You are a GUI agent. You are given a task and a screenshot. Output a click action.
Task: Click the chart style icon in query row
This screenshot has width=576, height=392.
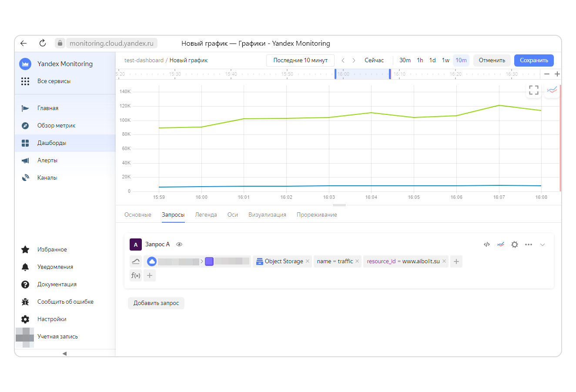coord(501,245)
